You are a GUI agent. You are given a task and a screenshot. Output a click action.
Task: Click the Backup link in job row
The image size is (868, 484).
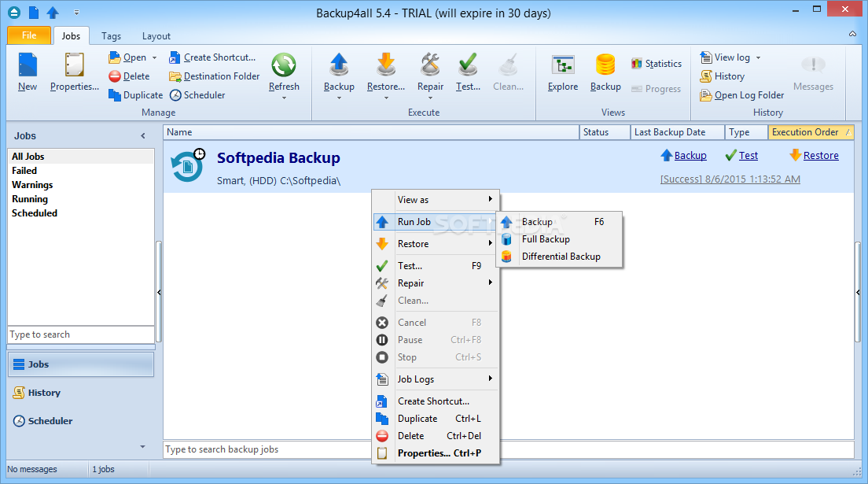[690, 156]
